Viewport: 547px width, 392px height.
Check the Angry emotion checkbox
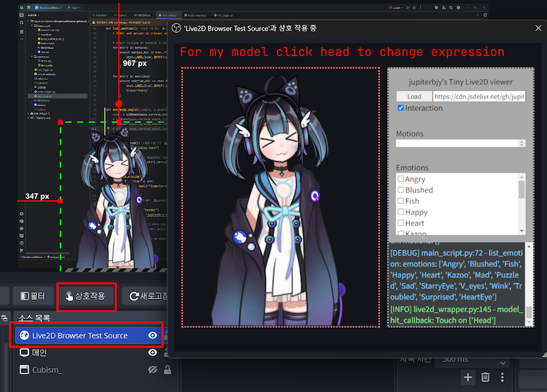[401, 179]
